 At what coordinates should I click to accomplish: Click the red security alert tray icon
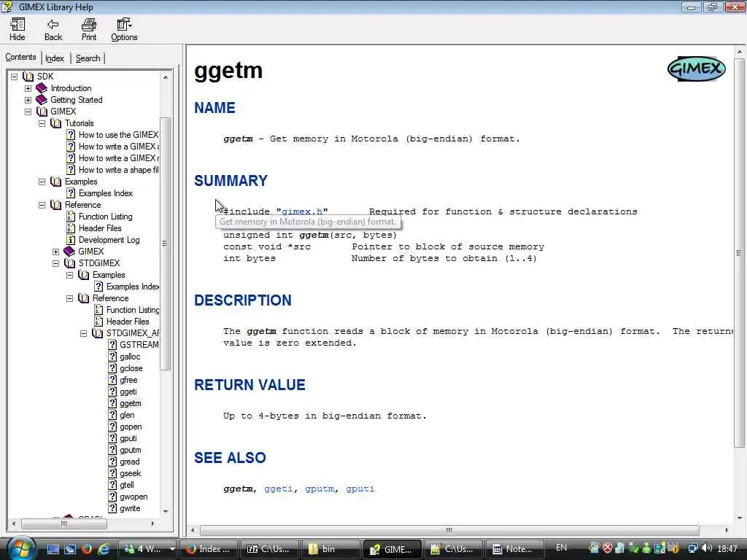point(608,548)
